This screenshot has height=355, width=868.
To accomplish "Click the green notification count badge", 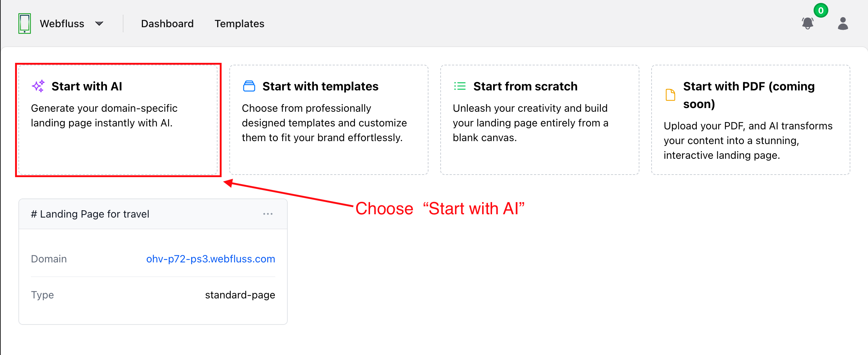I will [821, 10].
